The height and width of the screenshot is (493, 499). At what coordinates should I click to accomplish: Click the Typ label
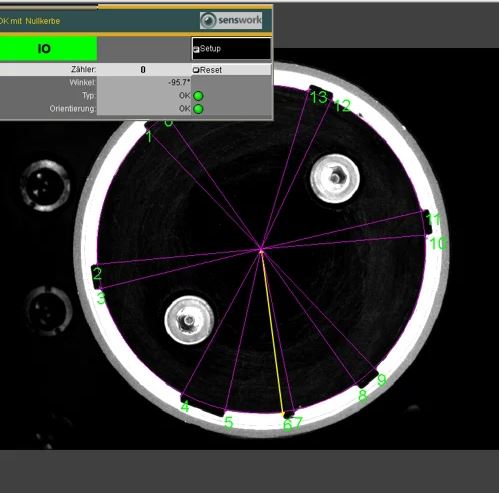pos(89,96)
